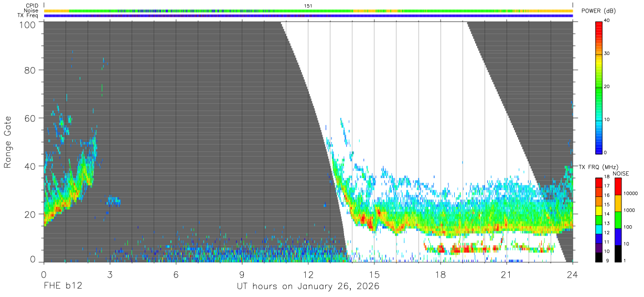The height and width of the screenshot is (297, 644).
Task: Click the noise color bar
Action: (618, 220)
